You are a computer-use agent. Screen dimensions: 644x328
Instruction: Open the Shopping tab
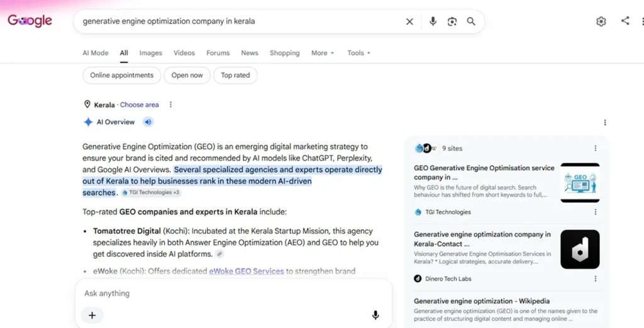pyautogui.click(x=285, y=53)
